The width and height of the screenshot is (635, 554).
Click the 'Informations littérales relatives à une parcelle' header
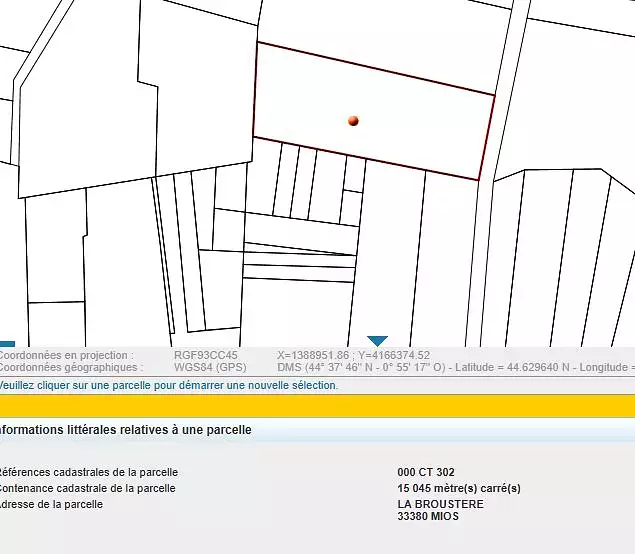pyautogui.click(x=125, y=430)
